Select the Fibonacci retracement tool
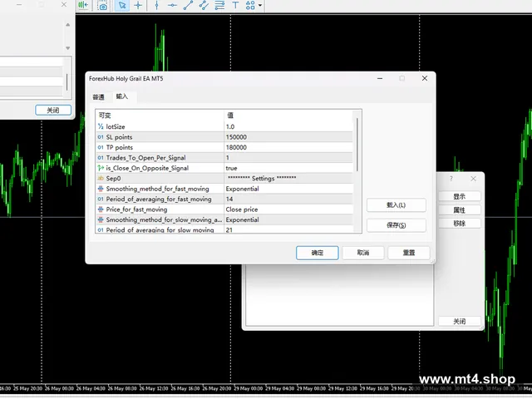Screen dimensions: 532x399 [219, 5]
